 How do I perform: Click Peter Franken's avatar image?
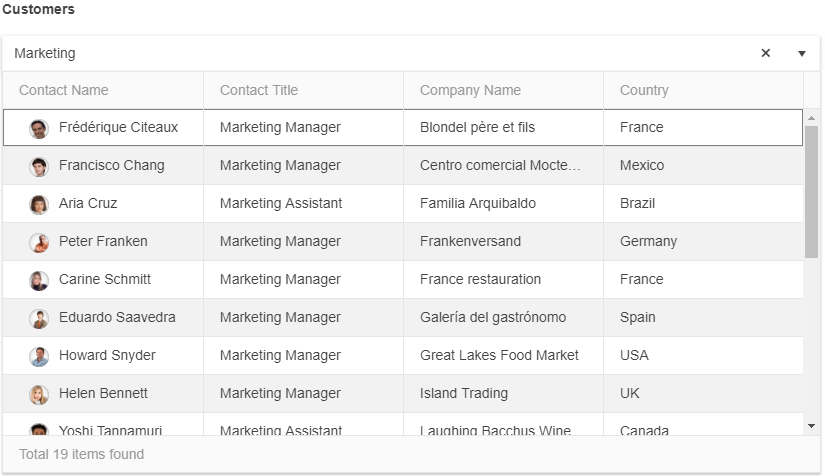(x=39, y=242)
